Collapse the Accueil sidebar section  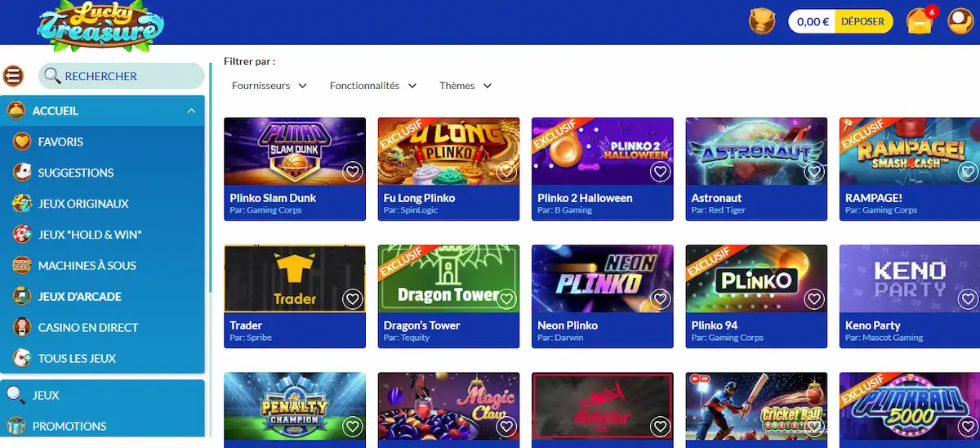(x=191, y=111)
